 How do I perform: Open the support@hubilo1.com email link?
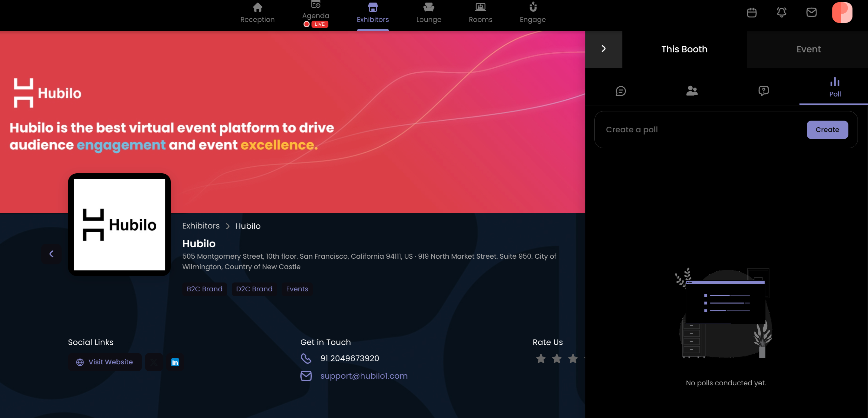click(x=364, y=376)
